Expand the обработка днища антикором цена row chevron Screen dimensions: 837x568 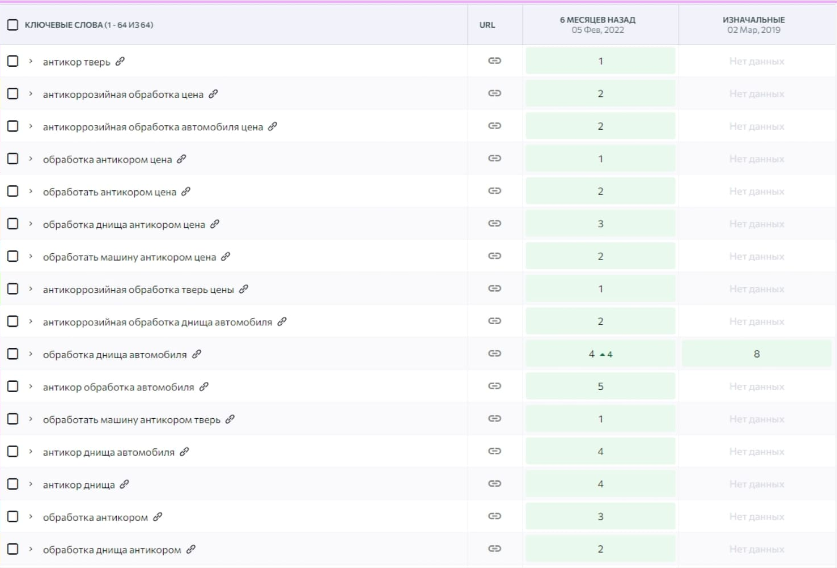pyautogui.click(x=30, y=224)
